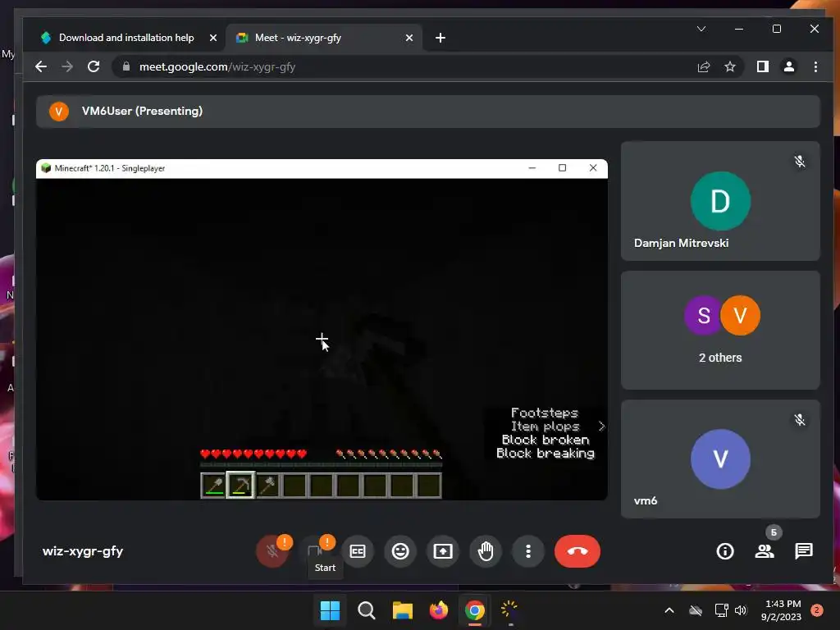Open Chrome profile avatar menu

click(x=789, y=67)
